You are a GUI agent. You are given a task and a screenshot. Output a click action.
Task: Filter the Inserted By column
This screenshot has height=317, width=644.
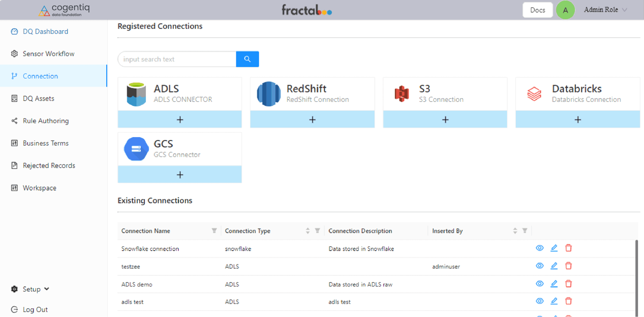(x=525, y=231)
